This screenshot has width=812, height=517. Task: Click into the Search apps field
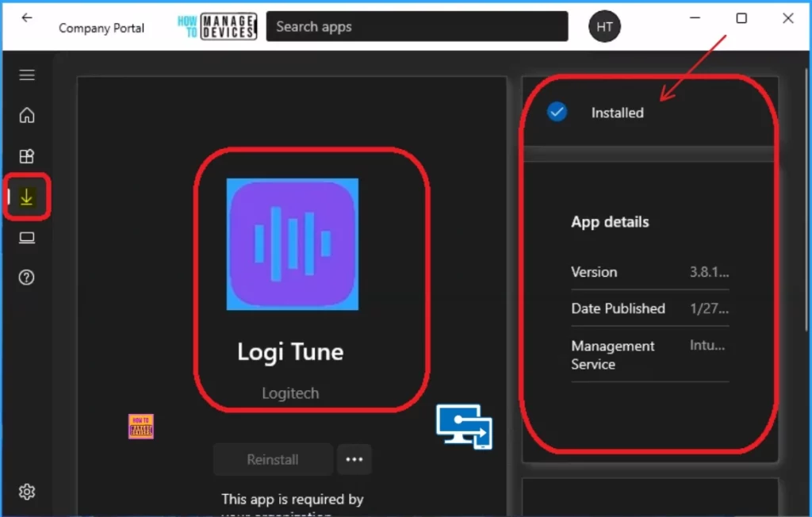[x=417, y=26]
